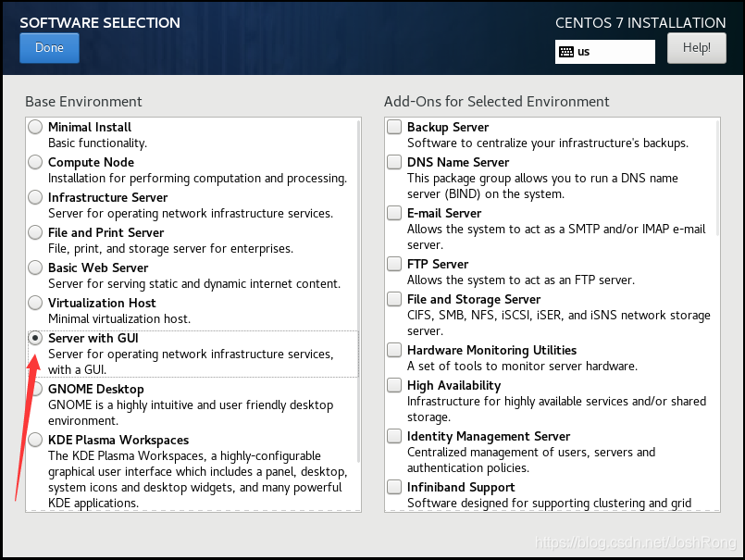
Task: Click the Base Environment list scrollbar
Action: tap(359, 291)
